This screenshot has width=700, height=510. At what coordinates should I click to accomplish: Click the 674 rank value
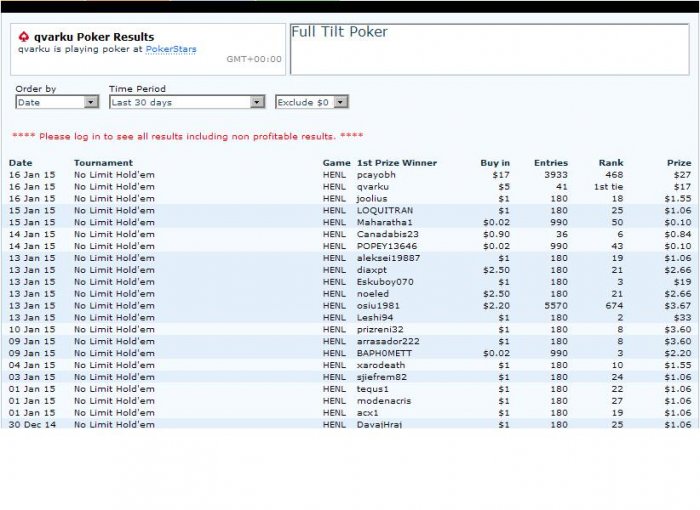(614, 306)
